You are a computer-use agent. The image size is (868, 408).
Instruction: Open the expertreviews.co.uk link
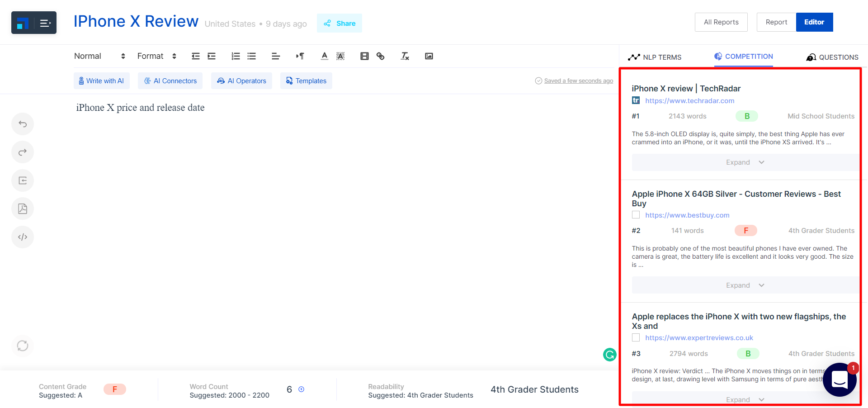pyautogui.click(x=699, y=337)
